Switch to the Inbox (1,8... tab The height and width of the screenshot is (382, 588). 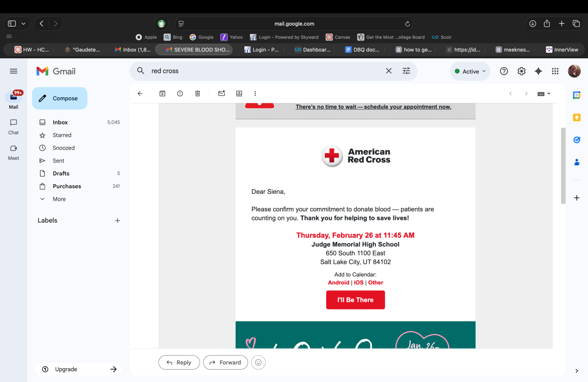(x=132, y=50)
